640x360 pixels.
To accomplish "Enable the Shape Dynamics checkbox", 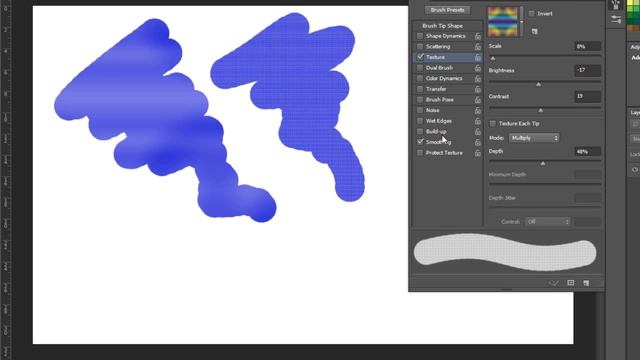I will tap(420, 36).
